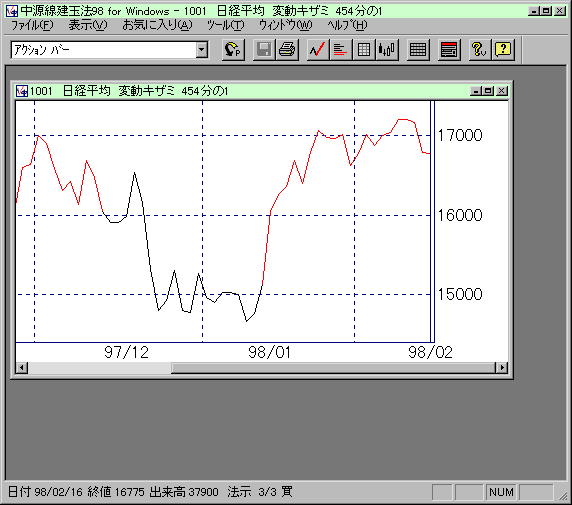
Task: Click the chart's right scroll arrow
Action: tap(502, 367)
